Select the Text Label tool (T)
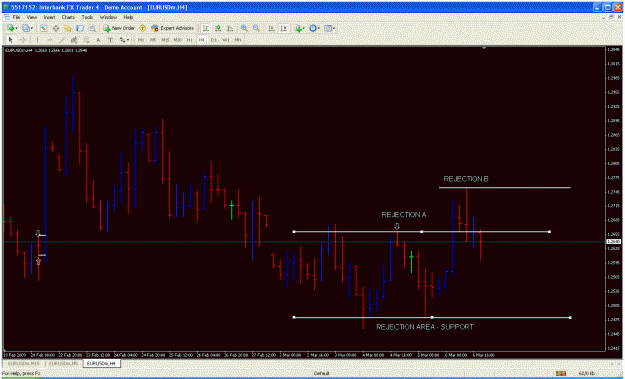This screenshot has width=625, height=379. tap(111, 40)
